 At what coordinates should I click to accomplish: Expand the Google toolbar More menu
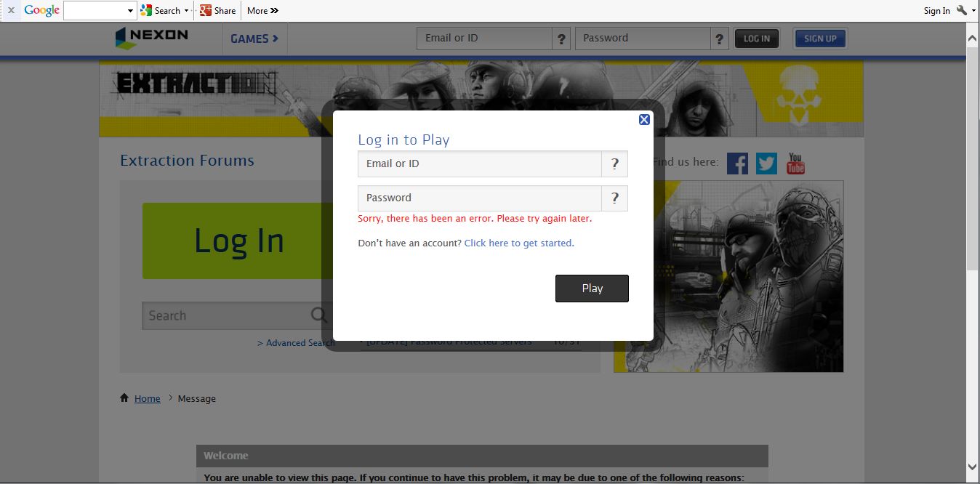(x=262, y=11)
